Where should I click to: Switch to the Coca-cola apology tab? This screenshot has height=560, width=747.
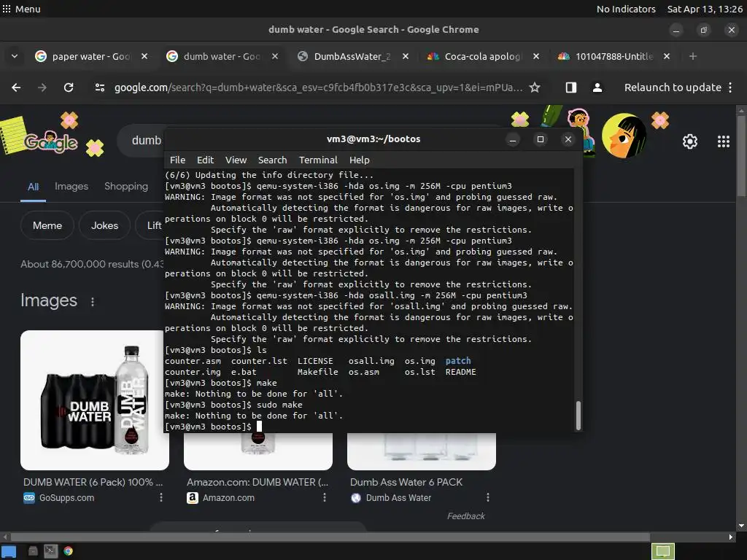[482, 56]
